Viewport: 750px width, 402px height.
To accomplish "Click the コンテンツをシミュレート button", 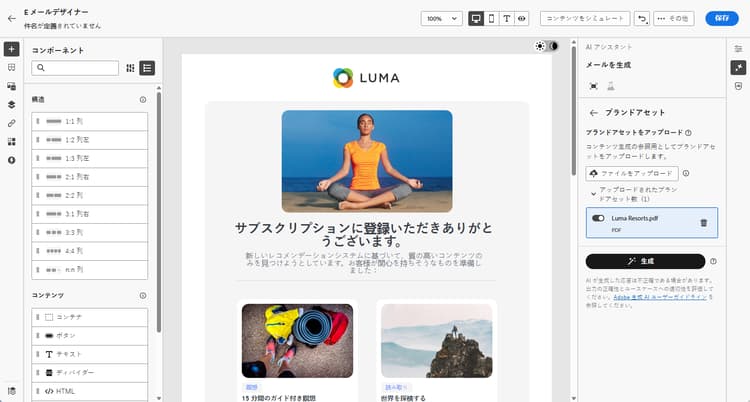I will pyautogui.click(x=585, y=19).
